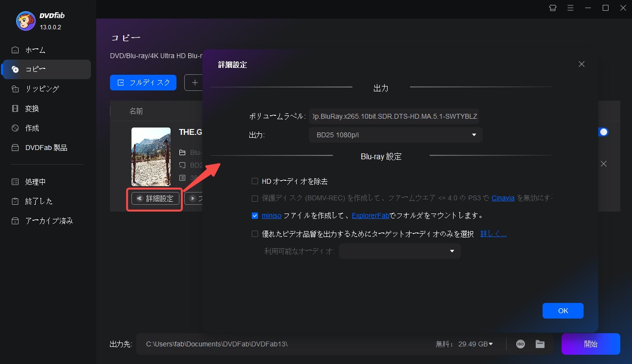Image resolution: width=632 pixels, height=364 pixels.
Task: Go to リッピング in the sidebar
Action: tap(46, 89)
